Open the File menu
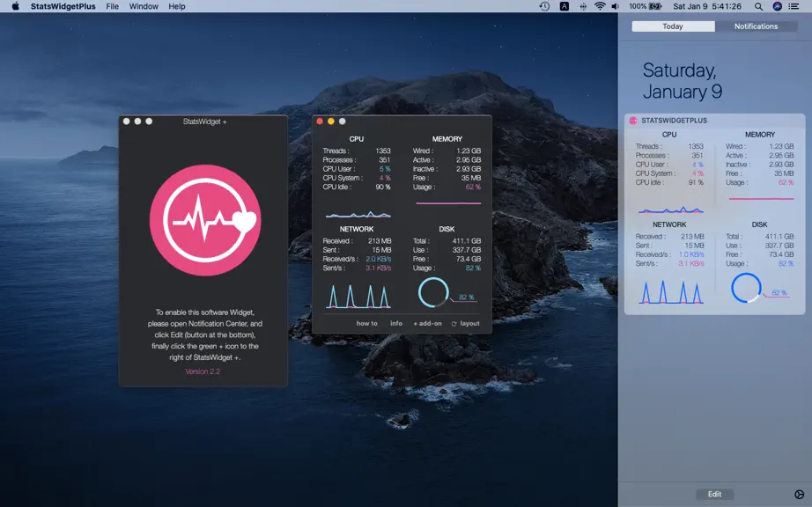The image size is (812, 507). [113, 6]
